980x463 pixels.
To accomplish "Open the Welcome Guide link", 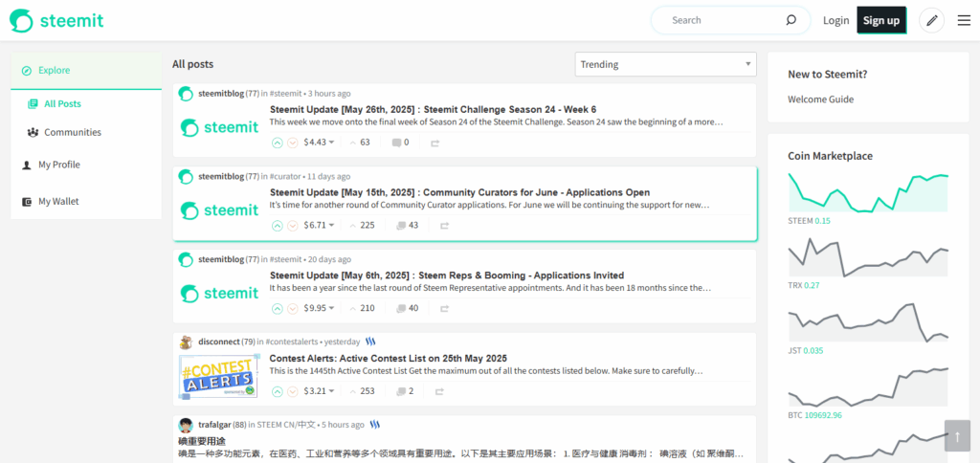I will (820, 99).
